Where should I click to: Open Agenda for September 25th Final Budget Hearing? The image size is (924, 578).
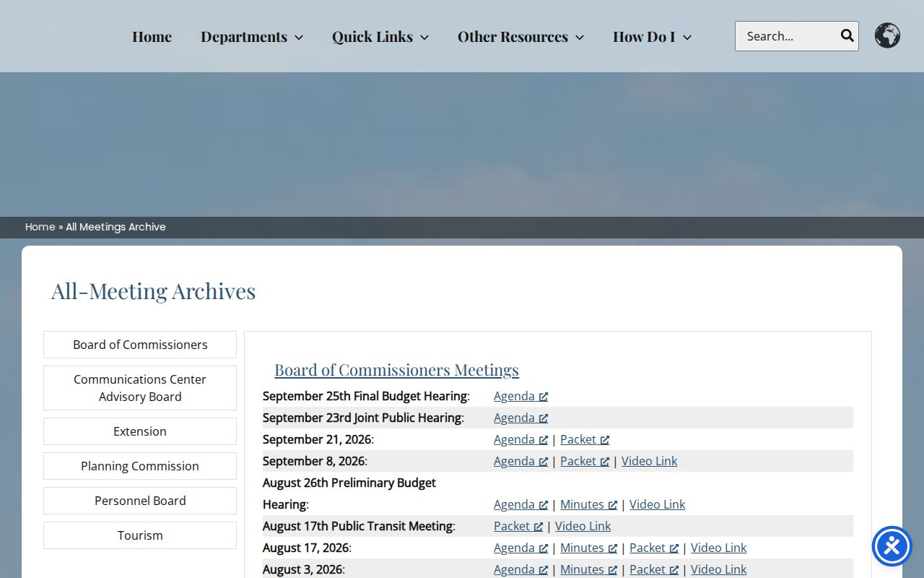click(520, 396)
